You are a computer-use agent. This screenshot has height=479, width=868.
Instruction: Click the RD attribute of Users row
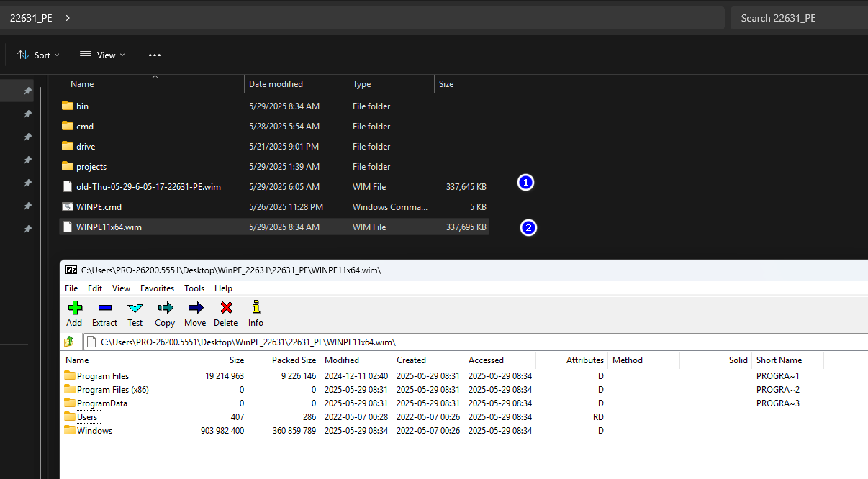point(598,417)
